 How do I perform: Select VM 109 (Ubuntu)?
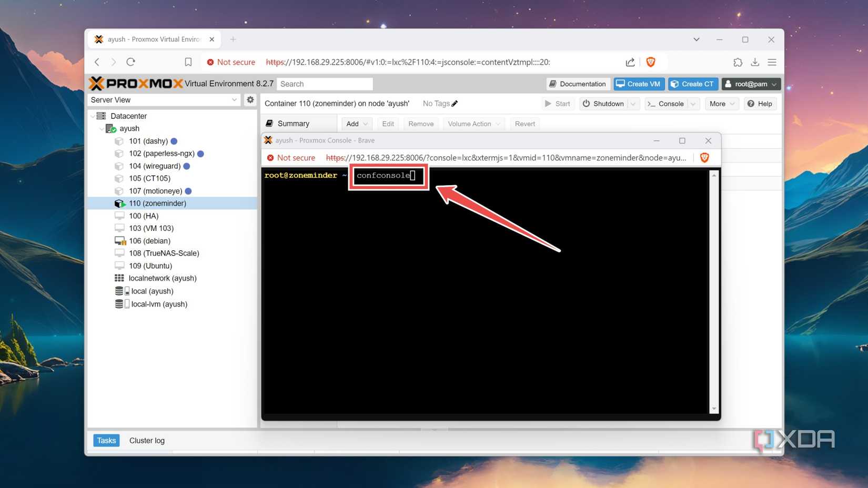click(150, 266)
